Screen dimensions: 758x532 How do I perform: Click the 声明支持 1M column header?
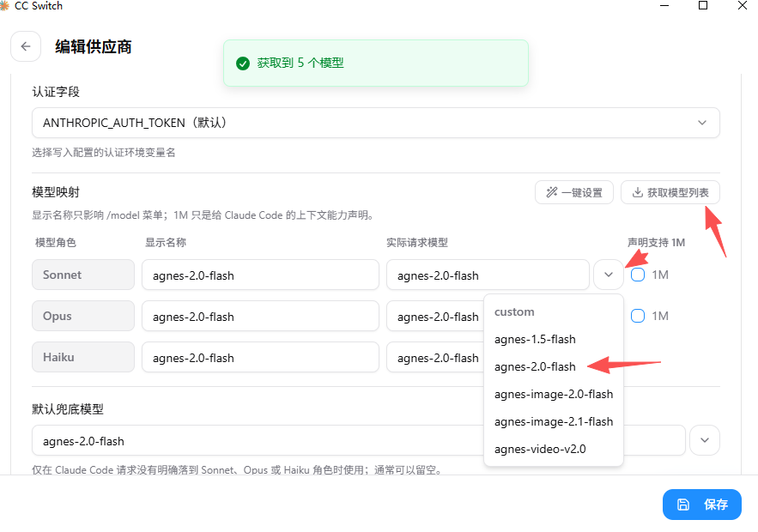[x=656, y=243]
